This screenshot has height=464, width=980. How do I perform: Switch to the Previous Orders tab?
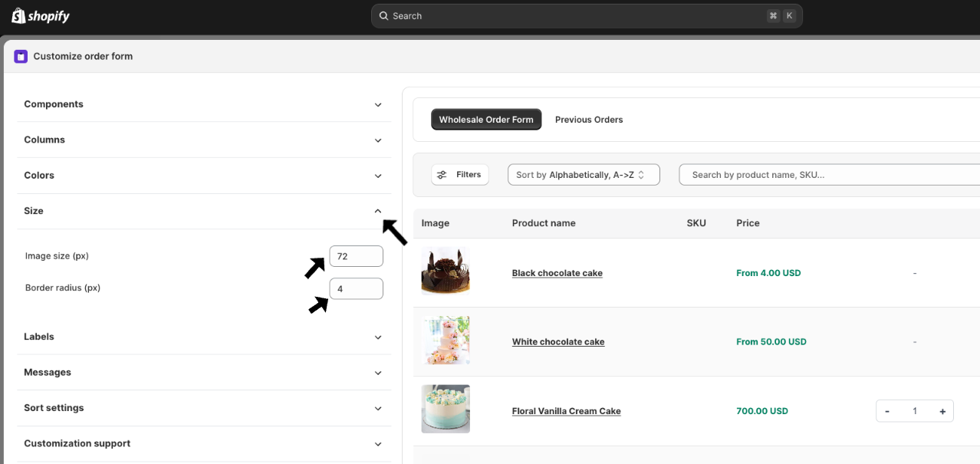pos(589,120)
